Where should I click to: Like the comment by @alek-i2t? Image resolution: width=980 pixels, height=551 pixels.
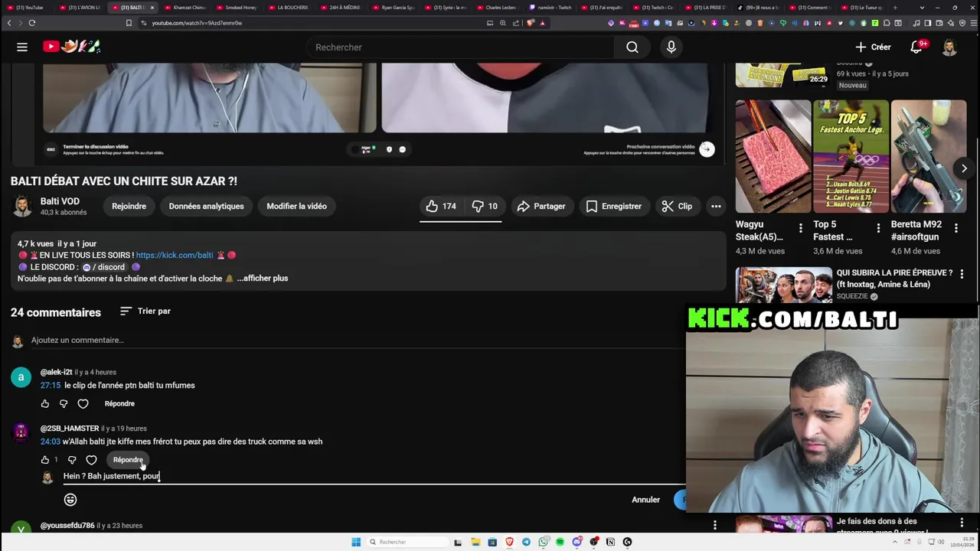(45, 404)
